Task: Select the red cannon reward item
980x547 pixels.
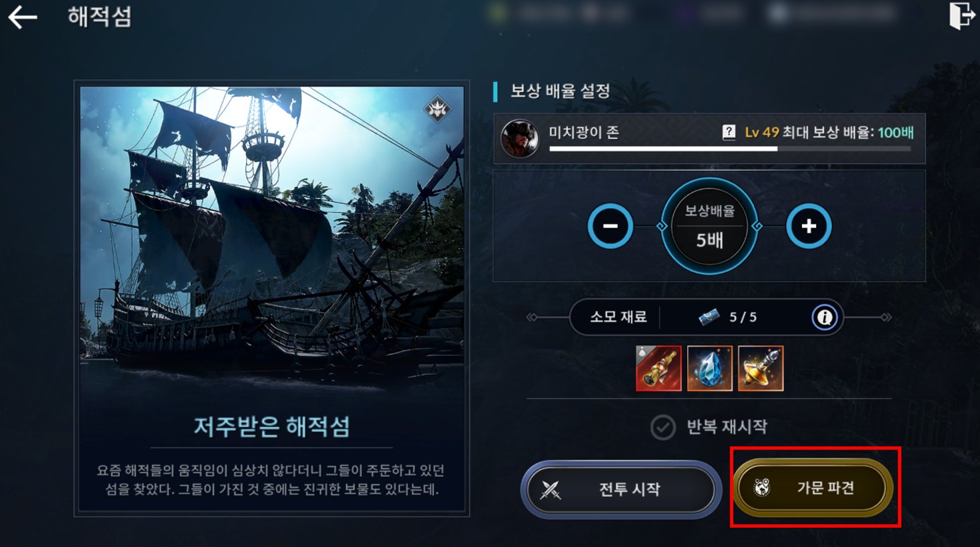Action: pos(659,368)
